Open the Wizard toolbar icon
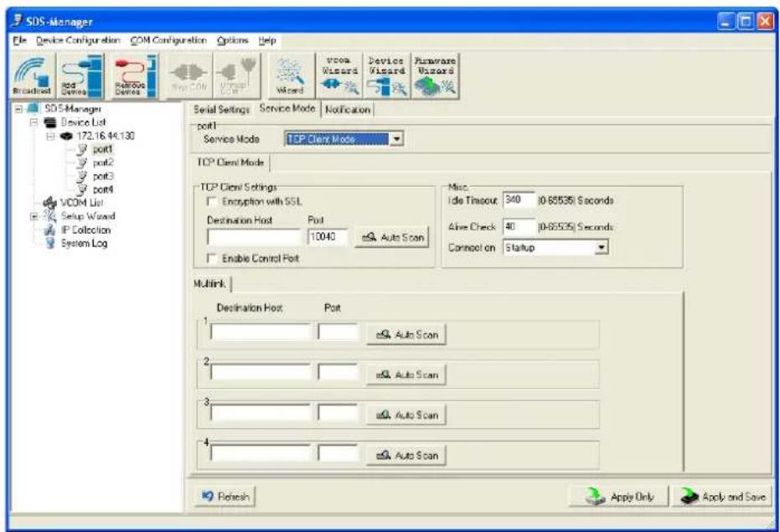Viewport: 780px width, 532px height. point(291,76)
